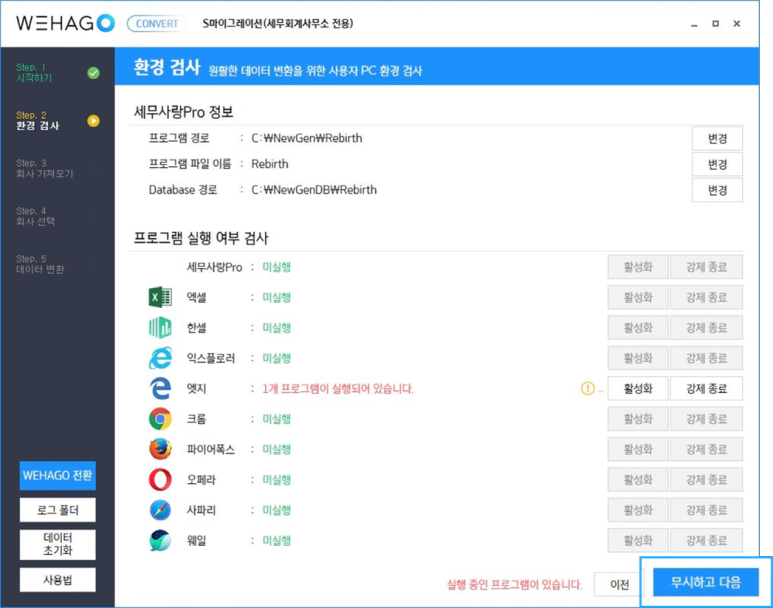Image resolution: width=773 pixels, height=608 pixels.
Task: Click 활성화 in the 파이어폭스 row
Action: click(x=638, y=449)
